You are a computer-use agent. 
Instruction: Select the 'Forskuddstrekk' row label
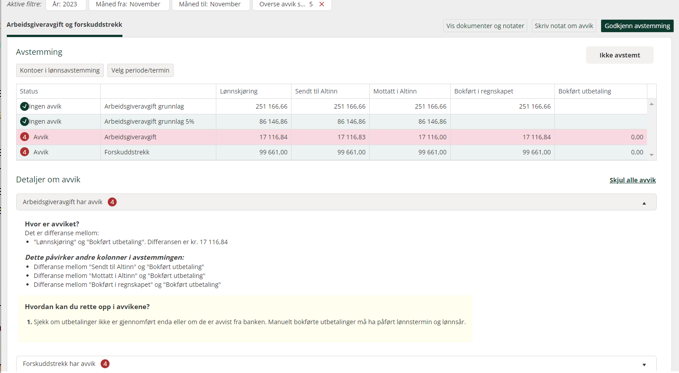[127, 152]
